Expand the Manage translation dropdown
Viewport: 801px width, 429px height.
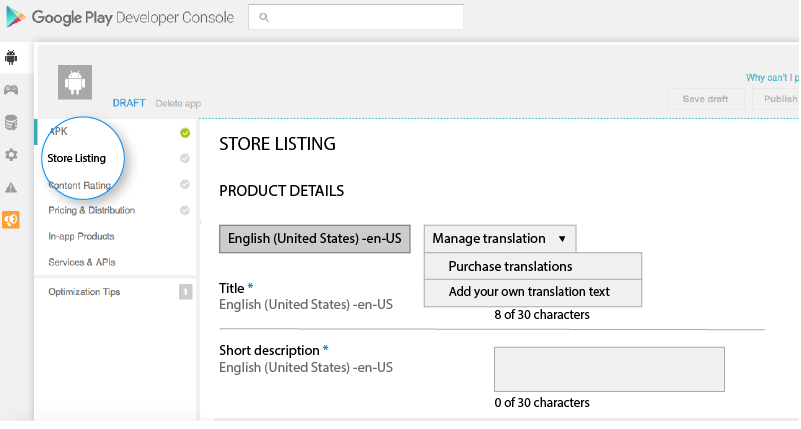click(x=500, y=239)
